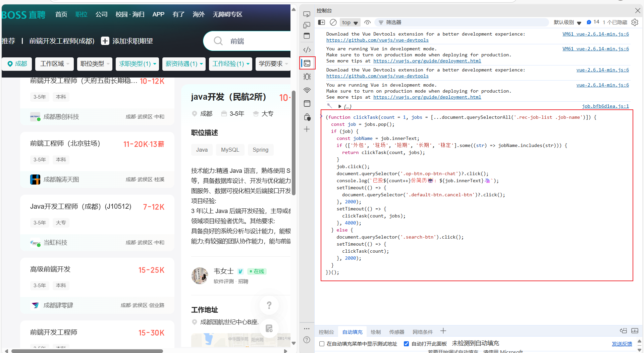Close the DevTools console panel

638,11
